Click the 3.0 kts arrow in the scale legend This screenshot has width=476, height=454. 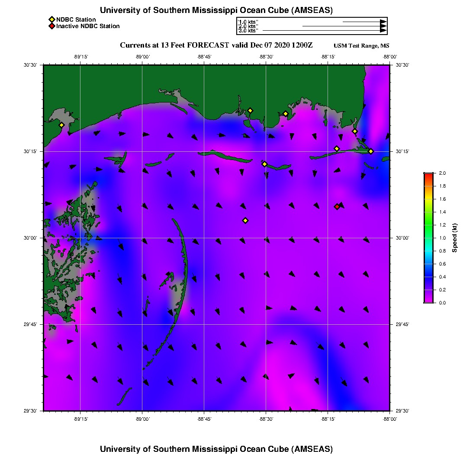(324, 31)
